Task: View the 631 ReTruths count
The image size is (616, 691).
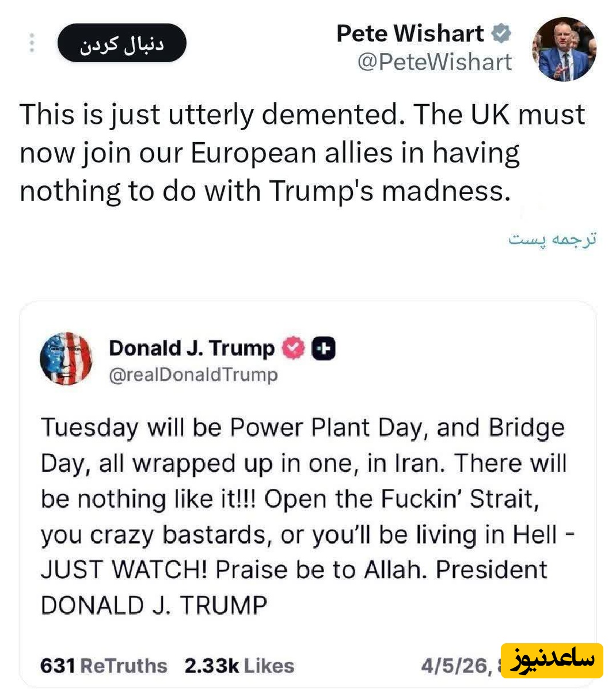Action: pyautogui.click(x=104, y=666)
